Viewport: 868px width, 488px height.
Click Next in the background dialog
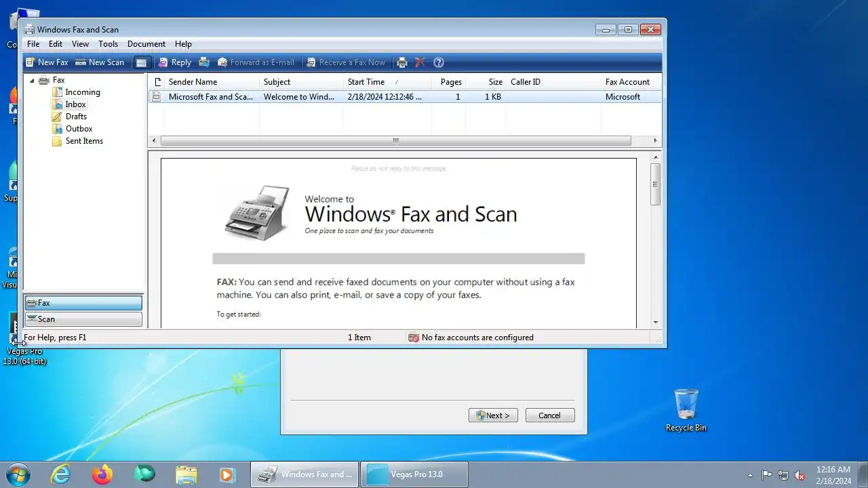tap(493, 415)
